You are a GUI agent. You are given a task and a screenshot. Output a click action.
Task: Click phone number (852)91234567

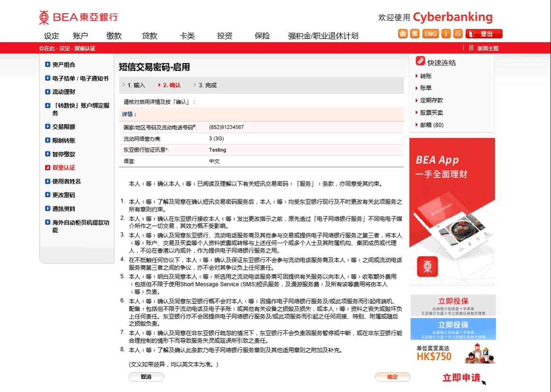pos(226,127)
